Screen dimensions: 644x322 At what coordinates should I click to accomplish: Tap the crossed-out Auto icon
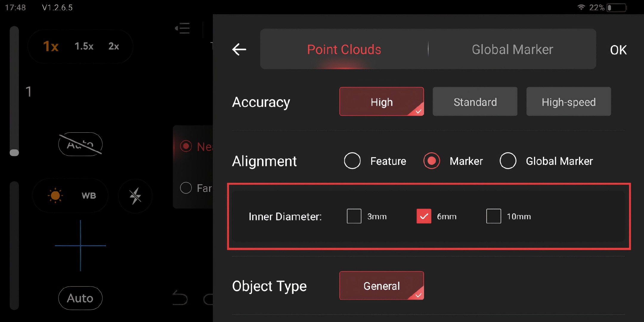pos(80,144)
